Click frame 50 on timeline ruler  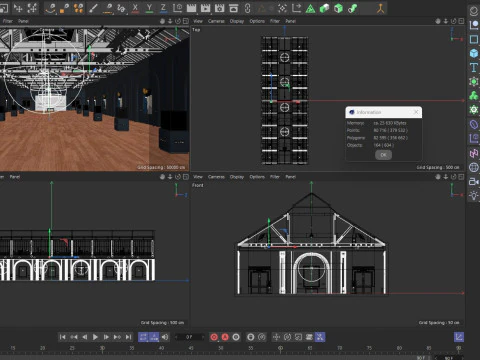tap(221, 348)
